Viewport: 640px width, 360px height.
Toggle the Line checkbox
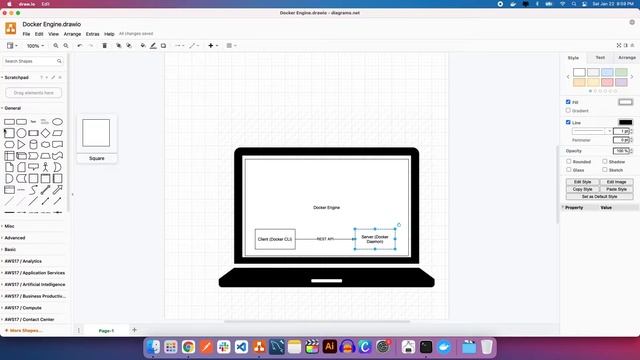click(x=568, y=122)
